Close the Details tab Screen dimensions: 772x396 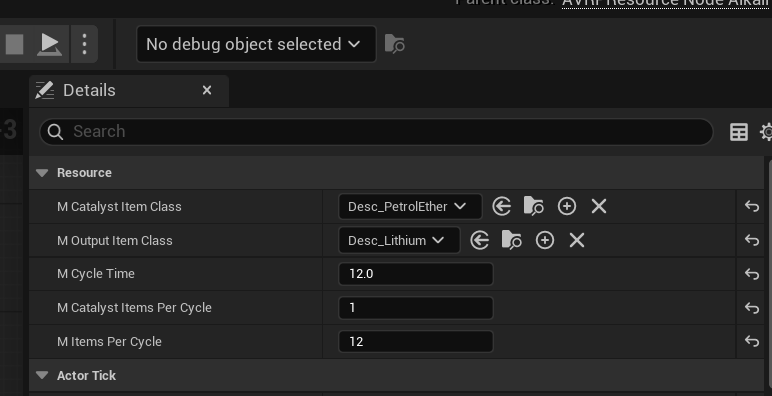(207, 90)
